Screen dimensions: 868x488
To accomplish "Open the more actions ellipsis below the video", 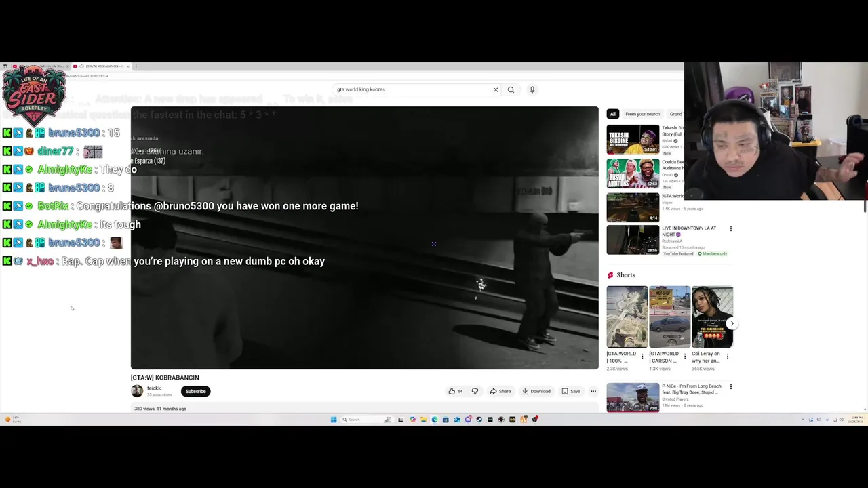I will pos(593,391).
